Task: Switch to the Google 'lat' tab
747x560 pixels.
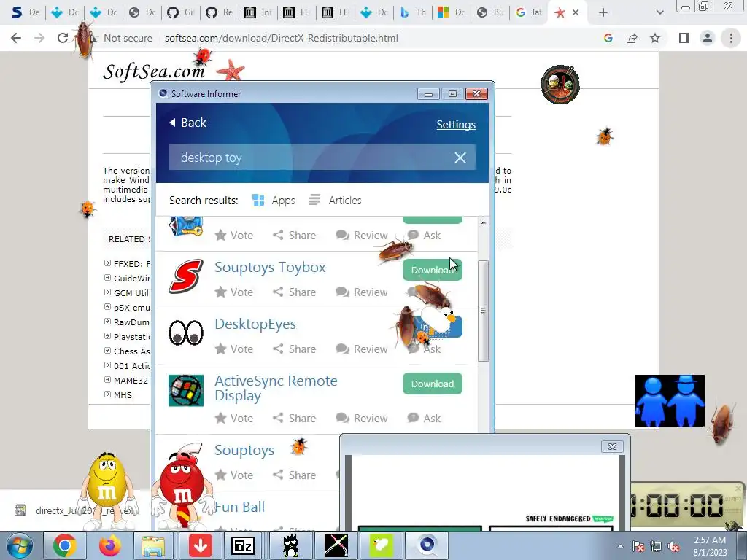Action: [x=529, y=12]
